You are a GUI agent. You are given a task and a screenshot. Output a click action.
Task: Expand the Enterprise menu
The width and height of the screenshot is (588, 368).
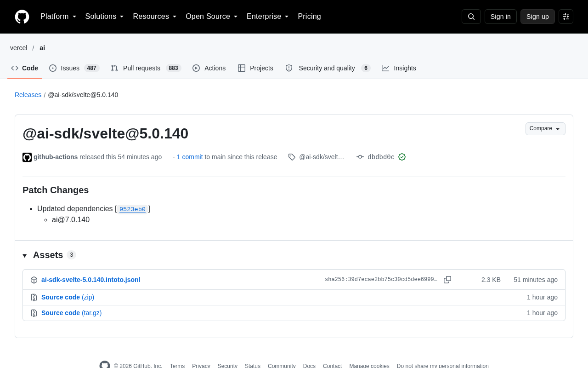[268, 17]
